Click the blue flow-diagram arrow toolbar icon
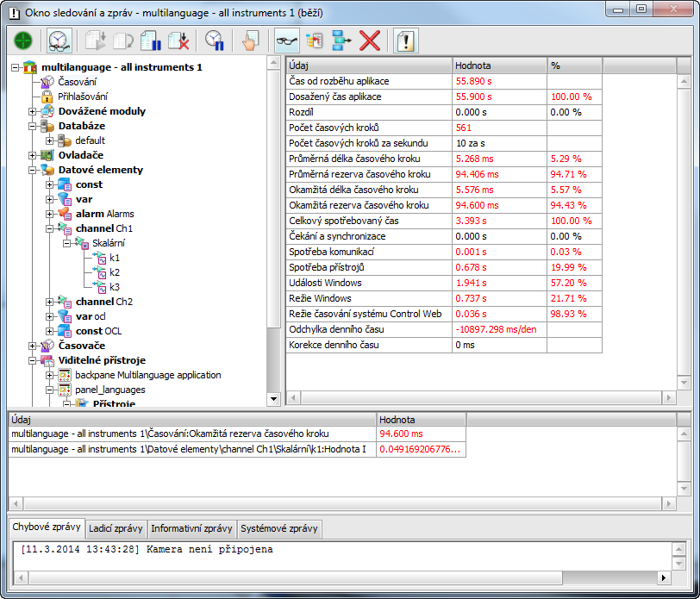Viewport: 700px width, 599px height. (x=341, y=40)
